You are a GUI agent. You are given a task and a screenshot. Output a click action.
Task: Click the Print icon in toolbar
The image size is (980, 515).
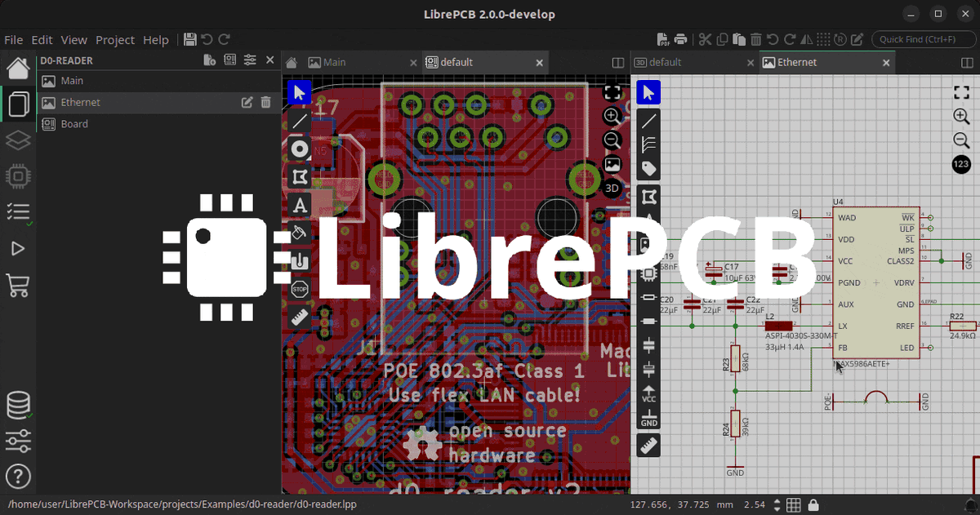[681, 39]
